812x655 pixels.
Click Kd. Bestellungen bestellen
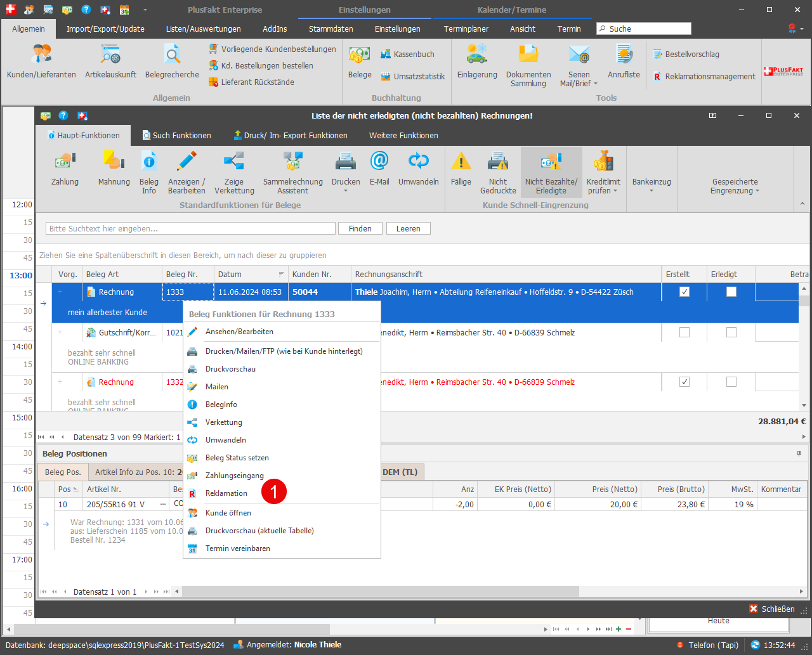(261, 65)
